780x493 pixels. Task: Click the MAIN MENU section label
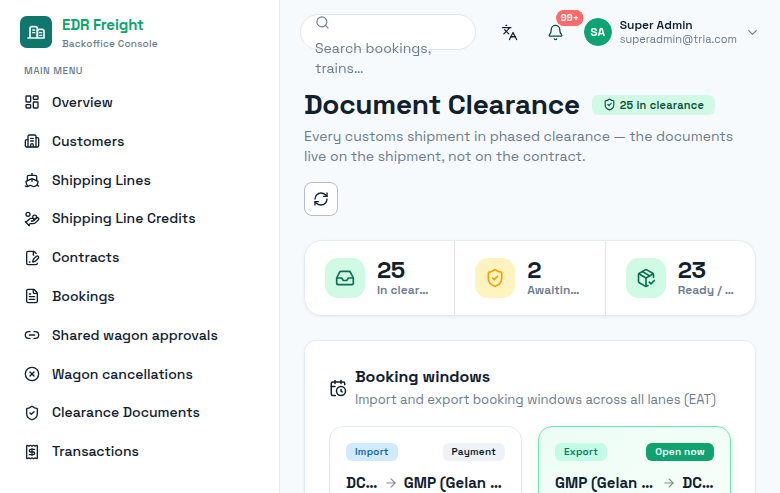click(x=53, y=71)
